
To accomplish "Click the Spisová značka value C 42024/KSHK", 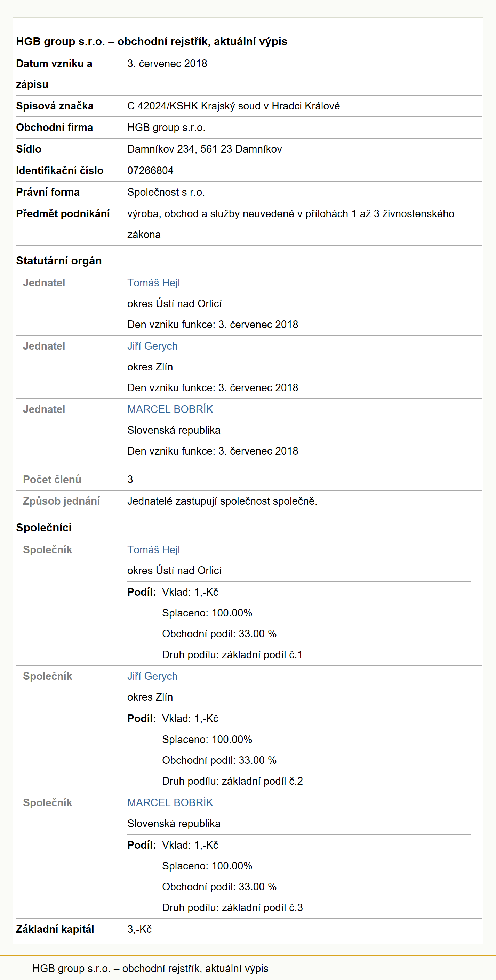I will coord(233,106).
